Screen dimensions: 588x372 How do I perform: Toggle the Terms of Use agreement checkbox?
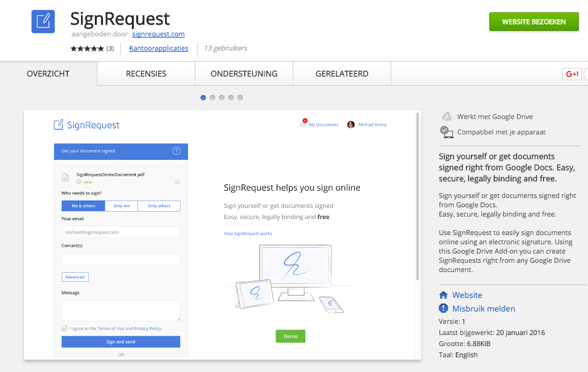(x=65, y=328)
